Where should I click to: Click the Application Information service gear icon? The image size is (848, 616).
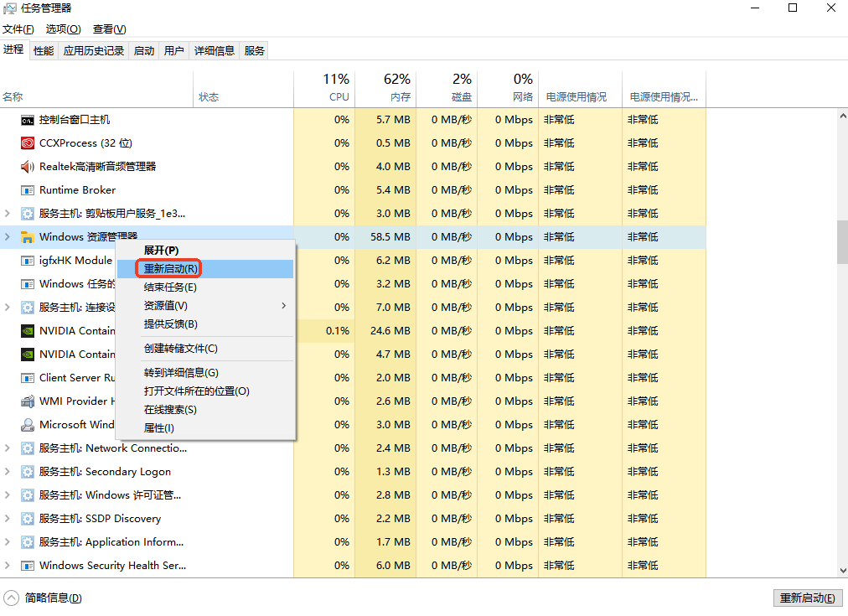coord(27,542)
